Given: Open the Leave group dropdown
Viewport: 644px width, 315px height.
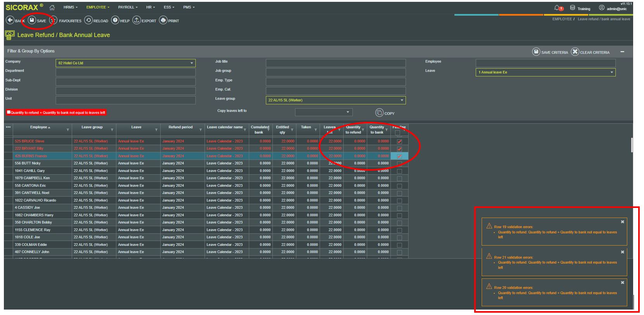Looking at the screenshot, I should pos(402,100).
